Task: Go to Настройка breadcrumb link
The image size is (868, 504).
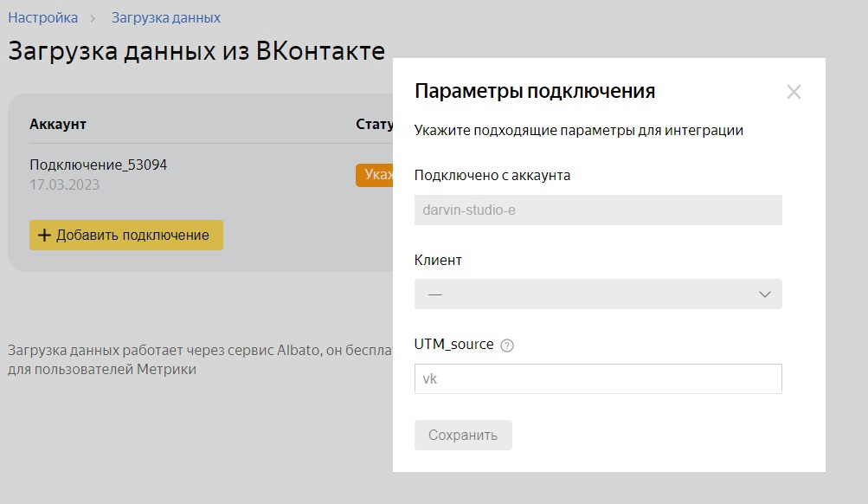Action: (x=42, y=17)
